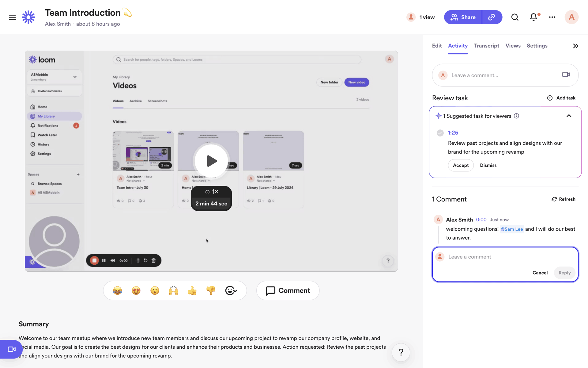Open the Settings tab
This screenshot has width=588, height=368.
coord(537,46)
